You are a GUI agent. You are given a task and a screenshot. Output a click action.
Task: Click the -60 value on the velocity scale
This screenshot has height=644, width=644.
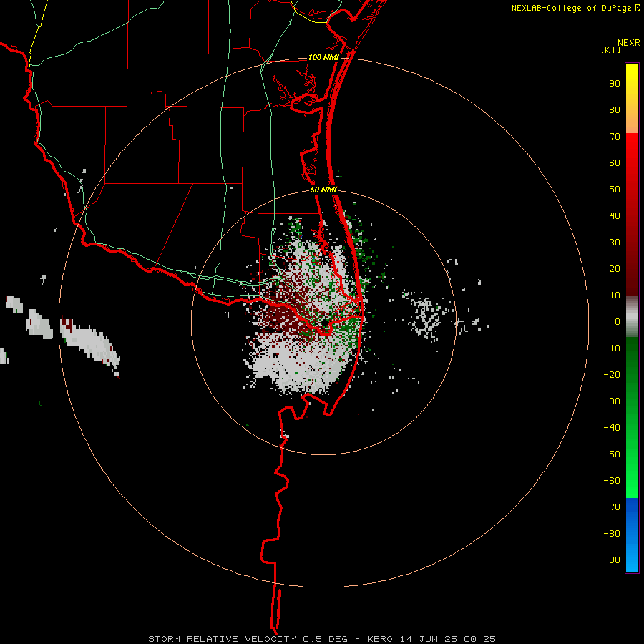tap(612, 481)
